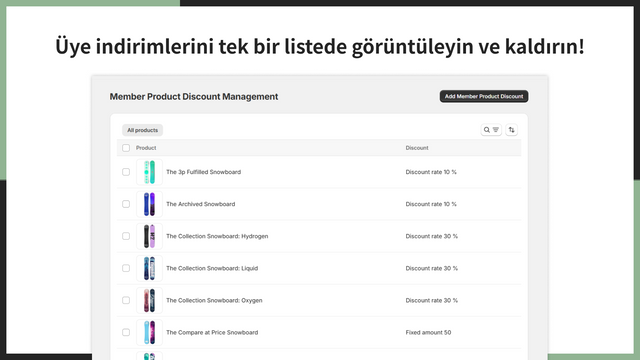Click the Discount column header
Viewport: 640px width, 360px height.
click(417, 148)
